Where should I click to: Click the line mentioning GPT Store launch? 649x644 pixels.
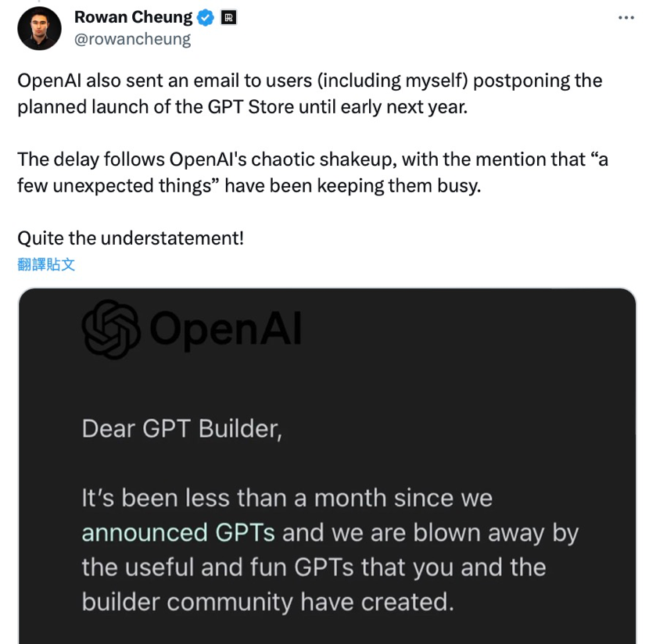pos(242,107)
